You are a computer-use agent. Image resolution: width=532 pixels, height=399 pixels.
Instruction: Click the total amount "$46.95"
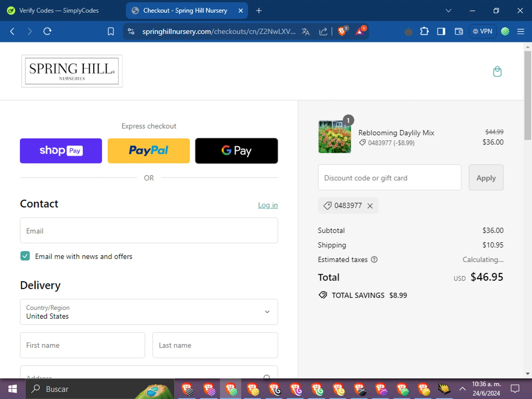(487, 277)
